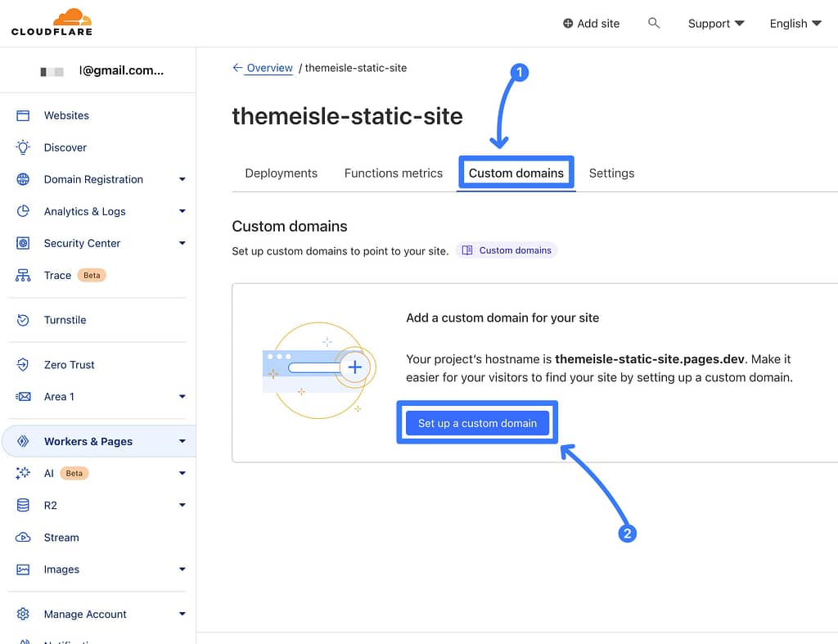Collapse Workers & Pages menu arrow
Viewport: 838px width, 644px height.
[182, 441]
